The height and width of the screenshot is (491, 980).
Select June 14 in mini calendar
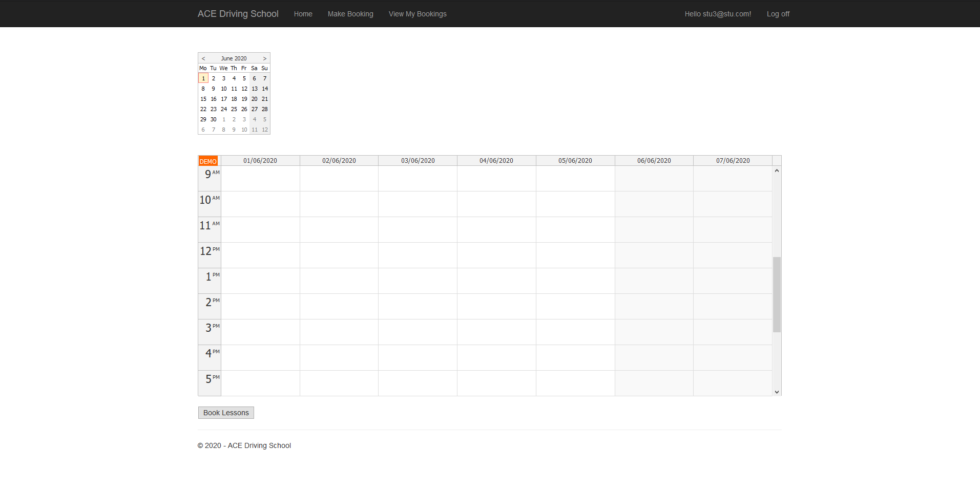click(265, 89)
